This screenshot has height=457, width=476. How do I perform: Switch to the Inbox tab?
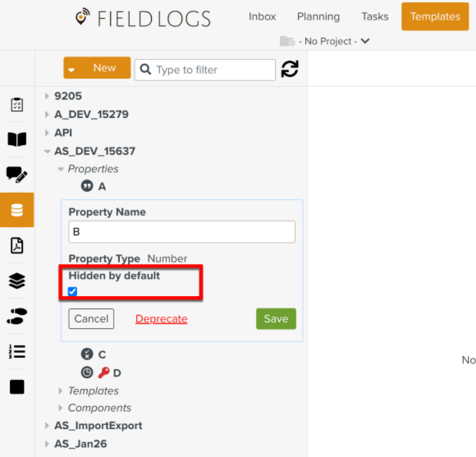[x=262, y=16]
